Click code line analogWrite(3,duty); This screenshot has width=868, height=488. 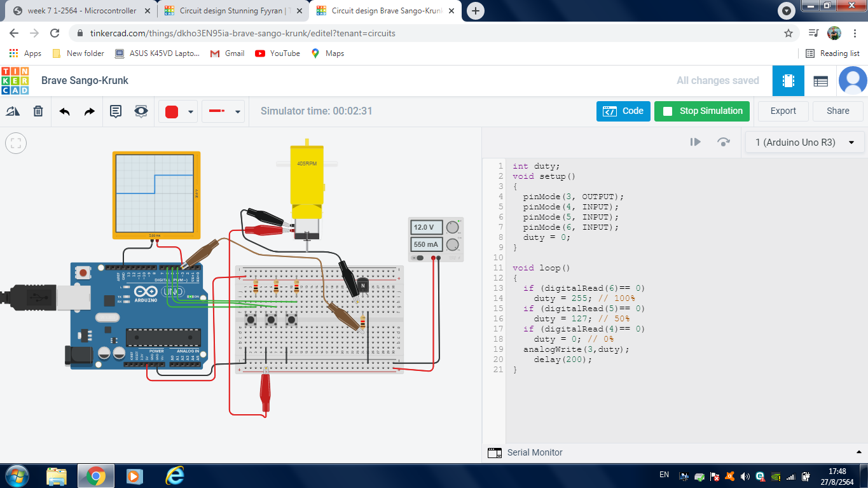576,349
